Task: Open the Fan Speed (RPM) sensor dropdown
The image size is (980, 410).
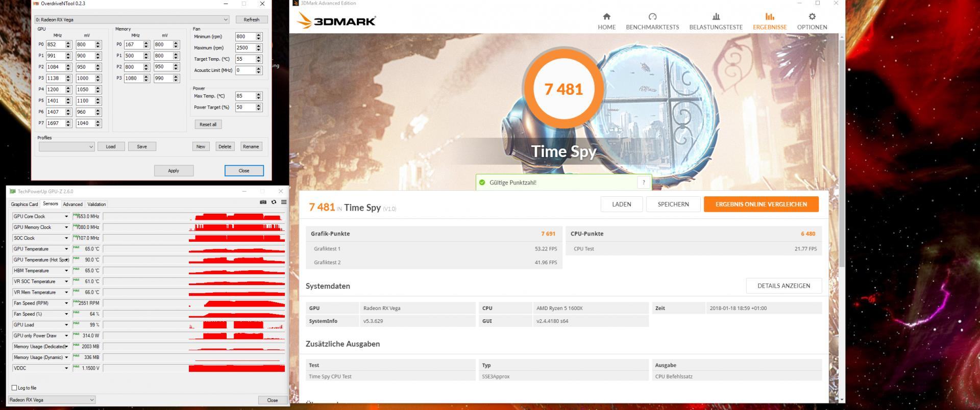Action: click(x=66, y=303)
